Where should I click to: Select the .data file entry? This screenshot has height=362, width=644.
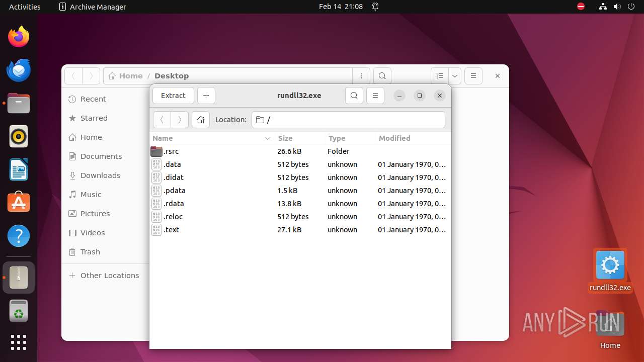(x=300, y=164)
